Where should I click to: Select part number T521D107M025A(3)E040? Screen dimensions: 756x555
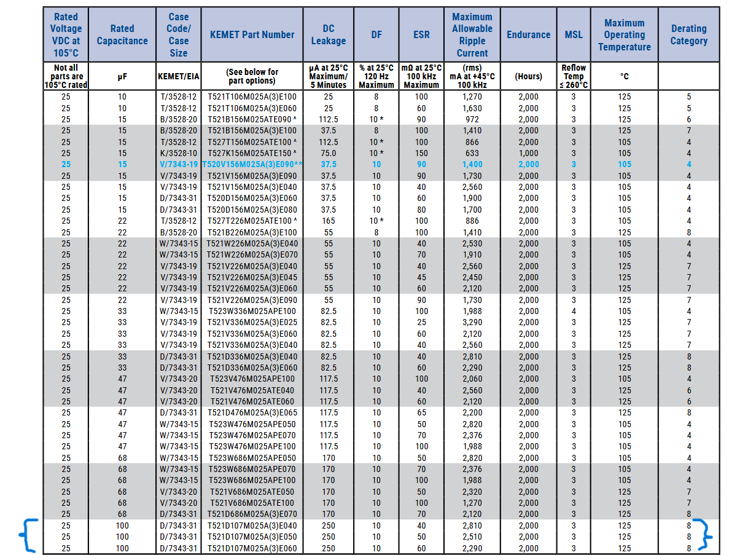[x=252, y=525]
